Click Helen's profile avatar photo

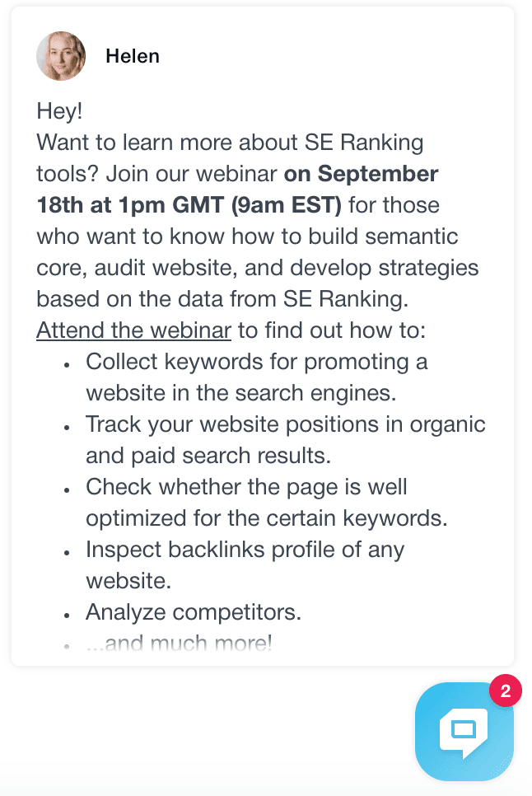point(61,56)
